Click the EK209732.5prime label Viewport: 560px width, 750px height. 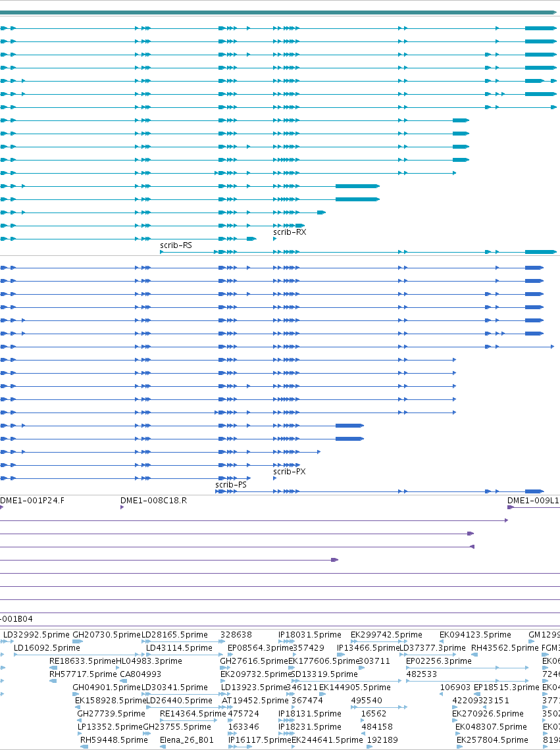(x=255, y=674)
